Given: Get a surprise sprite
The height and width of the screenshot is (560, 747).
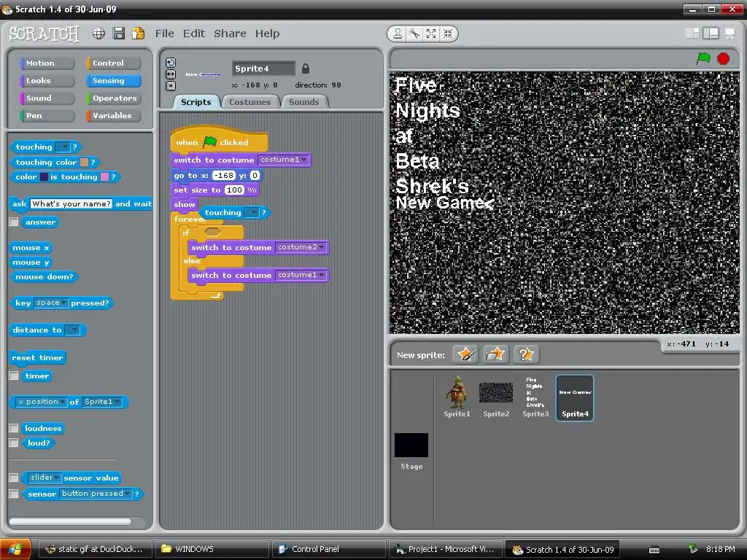Looking at the screenshot, I should (x=526, y=354).
